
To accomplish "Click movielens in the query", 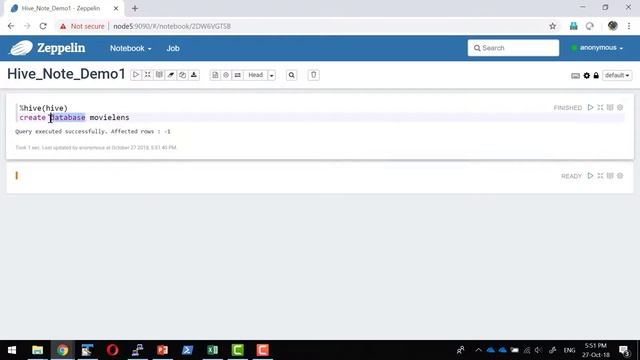I will tap(109, 118).
